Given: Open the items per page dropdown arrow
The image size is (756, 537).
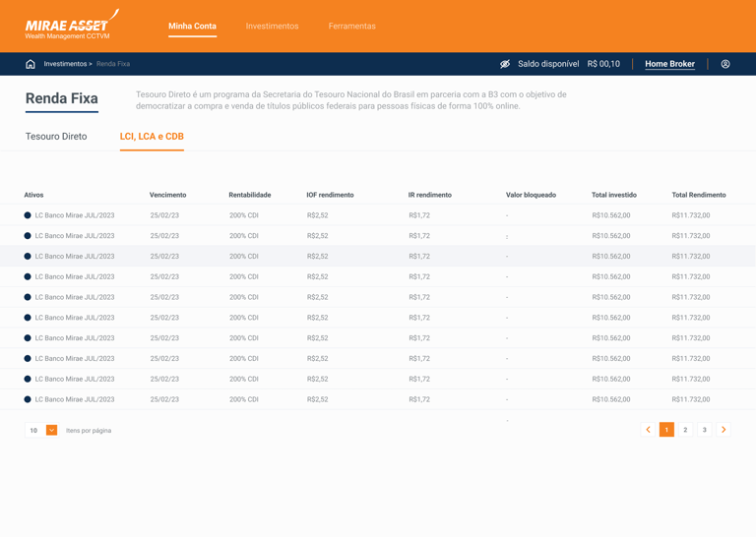Looking at the screenshot, I should coord(51,430).
